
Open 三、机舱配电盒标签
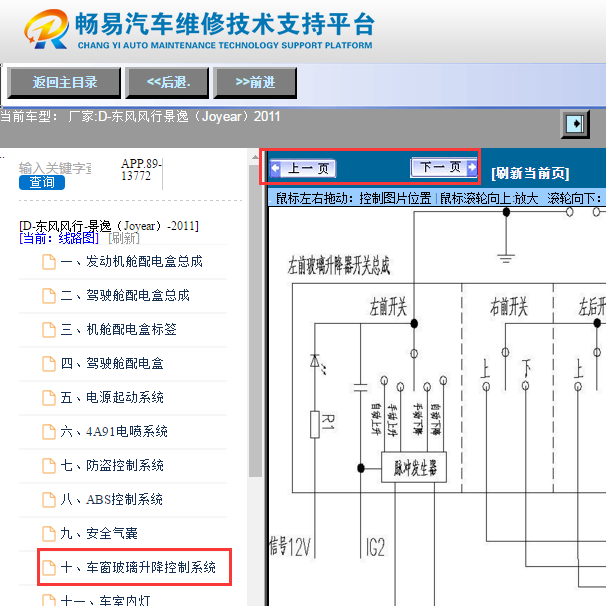pyautogui.click(x=118, y=330)
